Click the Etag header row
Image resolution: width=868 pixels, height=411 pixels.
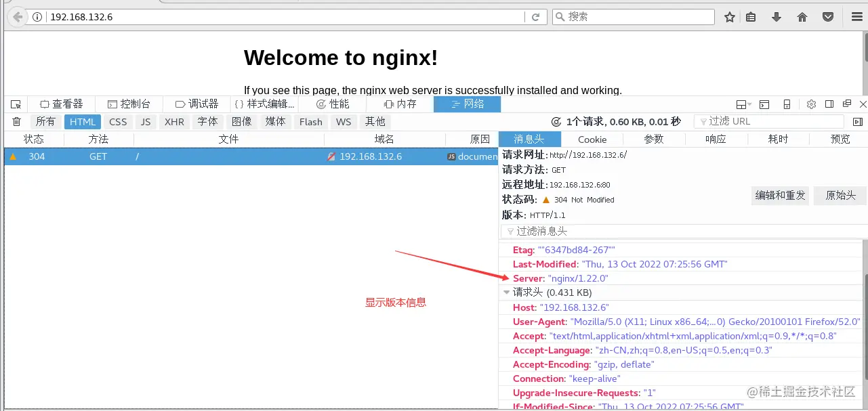click(x=681, y=250)
